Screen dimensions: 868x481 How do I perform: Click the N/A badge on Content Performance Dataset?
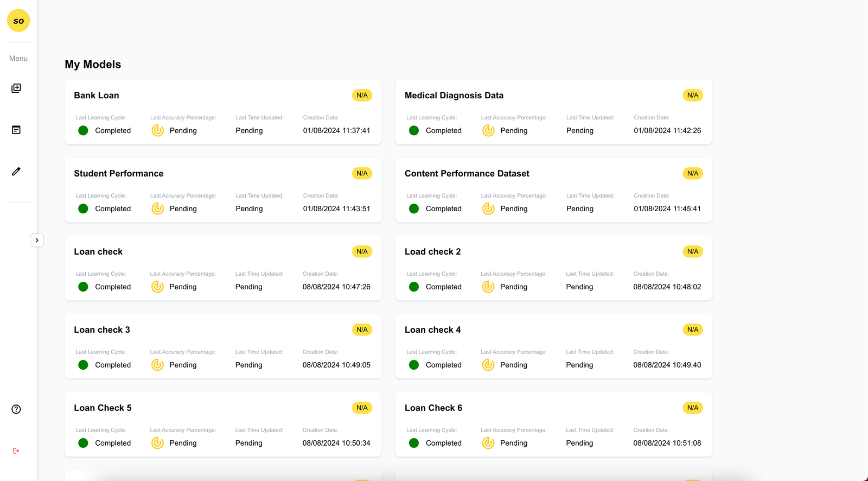coord(693,174)
